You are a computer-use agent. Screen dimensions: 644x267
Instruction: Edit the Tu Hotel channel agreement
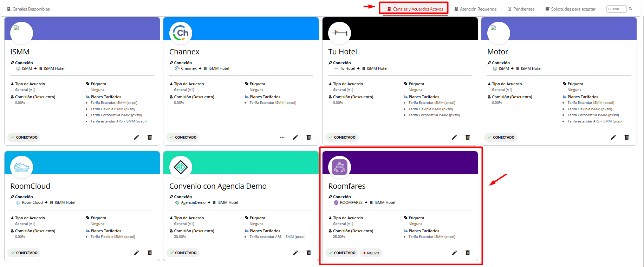pyautogui.click(x=454, y=137)
